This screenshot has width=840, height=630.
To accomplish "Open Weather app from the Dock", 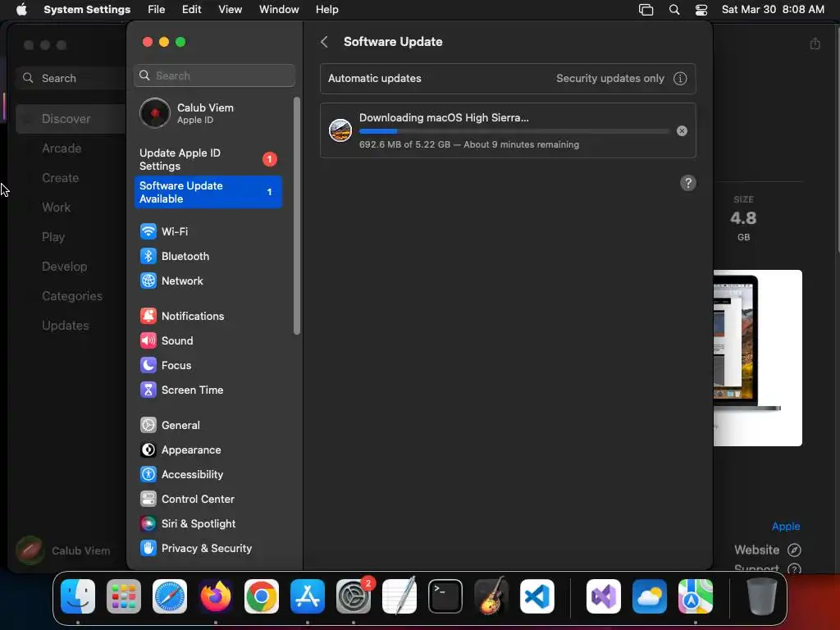I will coord(650,596).
